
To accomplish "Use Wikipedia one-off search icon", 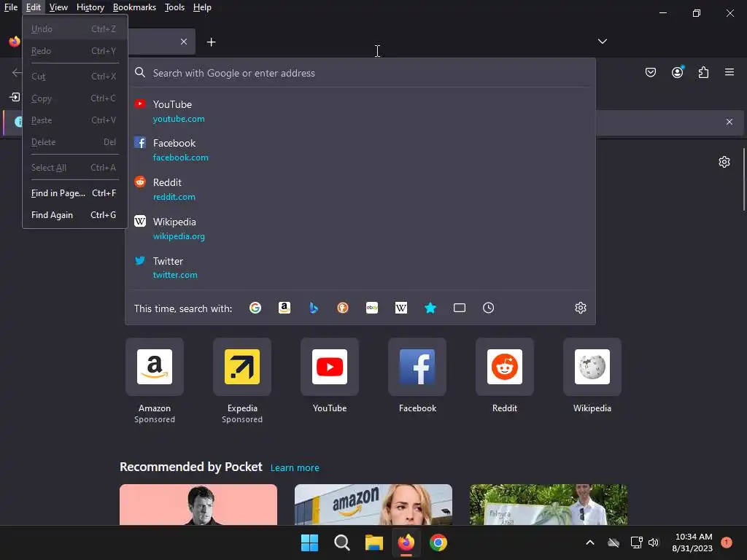I will 401,308.
